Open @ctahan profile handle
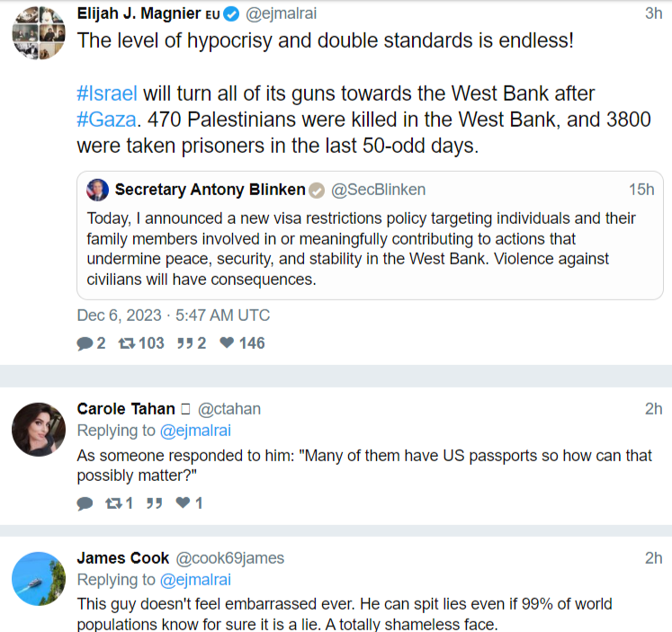This screenshot has width=672, height=632. 228,409
